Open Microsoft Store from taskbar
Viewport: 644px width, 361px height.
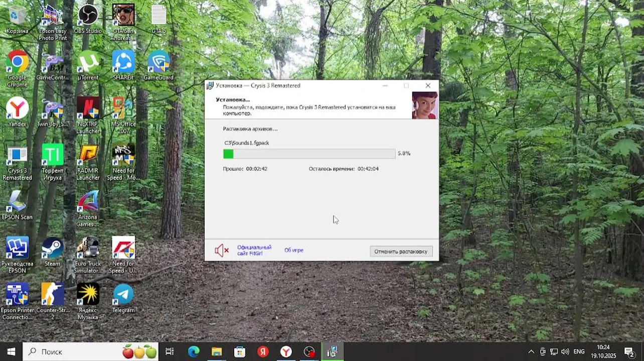(x=240, y=352)
